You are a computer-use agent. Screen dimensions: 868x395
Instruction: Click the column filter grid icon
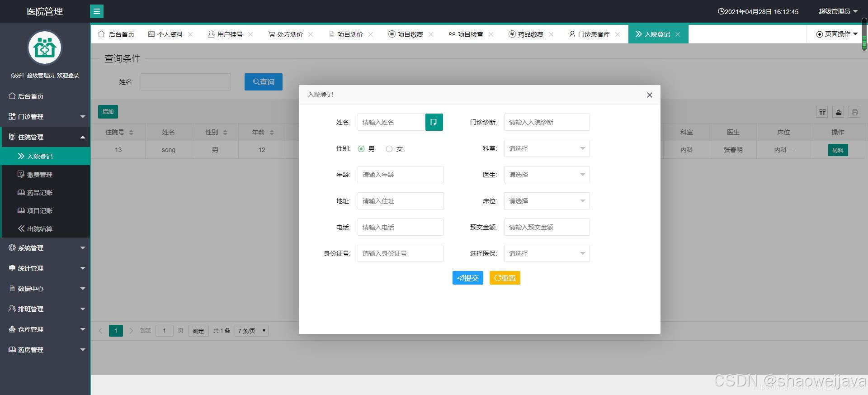822,112
